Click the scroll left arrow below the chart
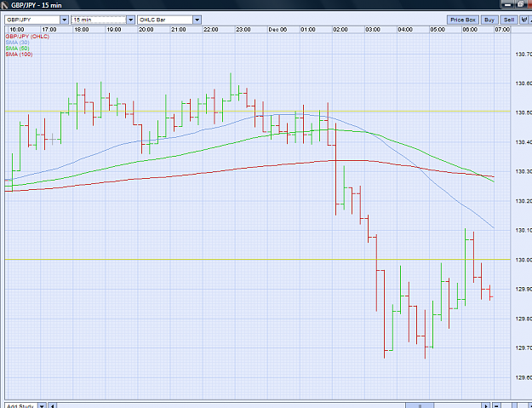532x408 pixels. coord(52,405)
